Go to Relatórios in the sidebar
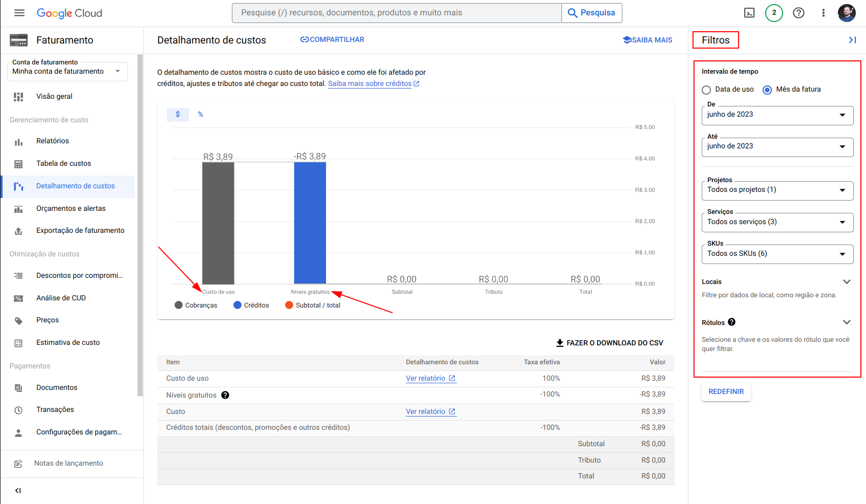Image resolution: width=866 pixels, height=504 pixels. (x=52, y=141)
